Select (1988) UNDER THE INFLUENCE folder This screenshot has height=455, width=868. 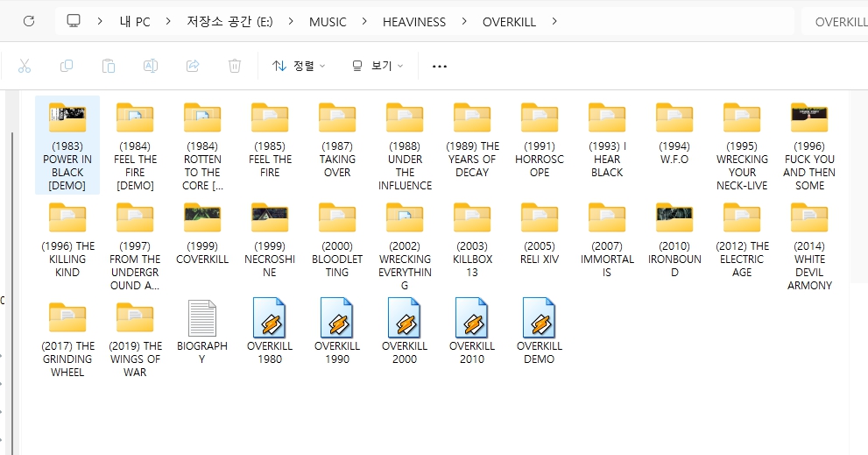pos(406,146)
